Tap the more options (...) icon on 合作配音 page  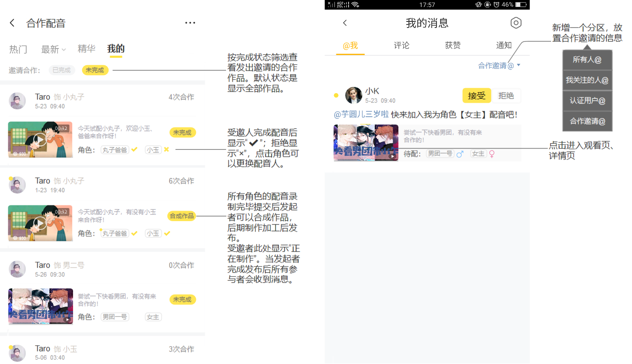pos(190,22)
